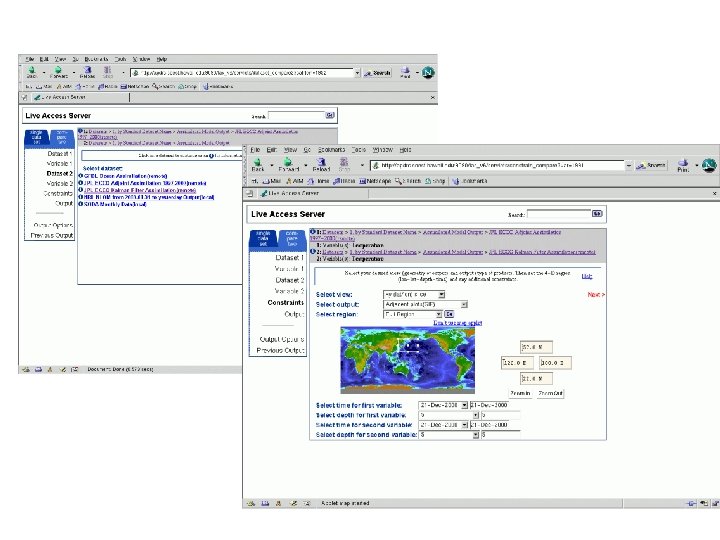Open Netscape bookmark in front window personal toolbar
The width and height of the screenshot is (720, 540).
(x=375, y=181)
